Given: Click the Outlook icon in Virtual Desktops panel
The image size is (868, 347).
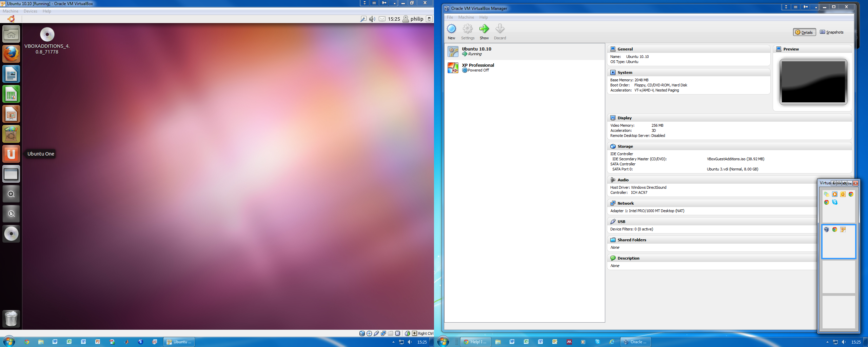Looking at the screenshot, I should point(843,194).
